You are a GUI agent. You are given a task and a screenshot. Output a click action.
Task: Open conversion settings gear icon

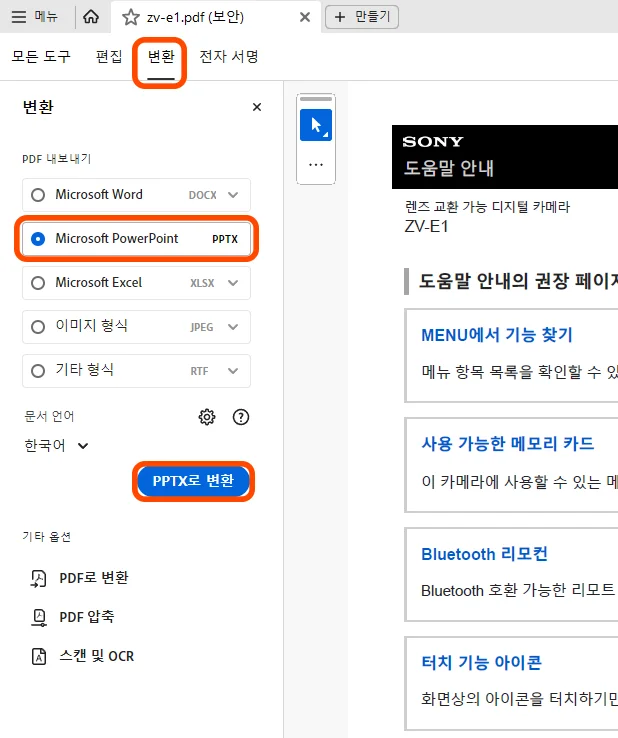(207, 417)
